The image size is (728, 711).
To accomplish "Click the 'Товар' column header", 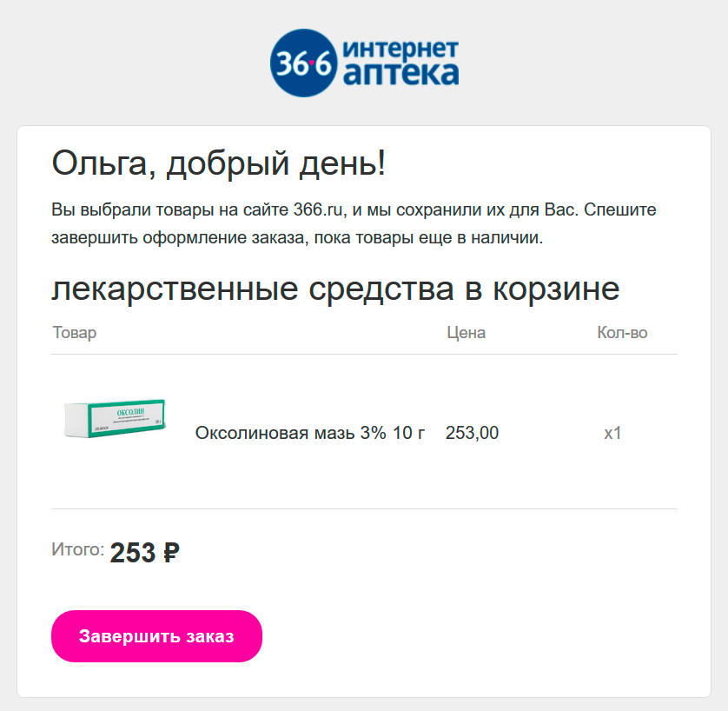I will coord(75,332).
